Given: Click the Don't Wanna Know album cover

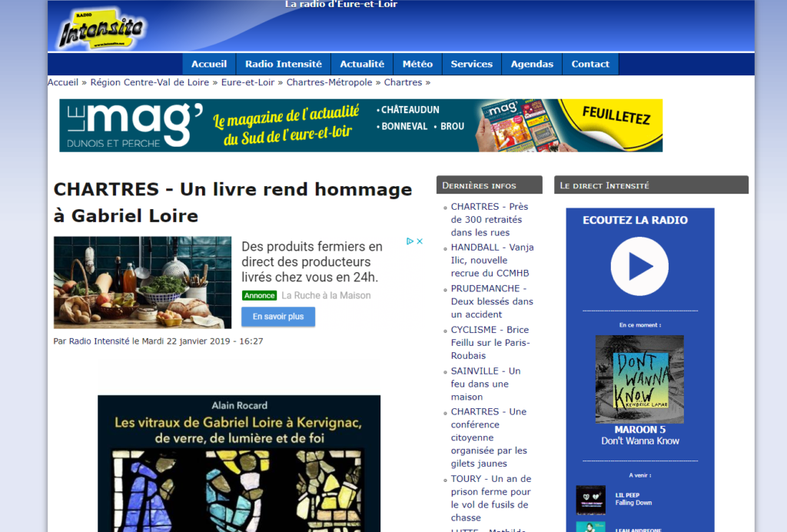Looking at the screenshot, I should (x=639, y=380).
